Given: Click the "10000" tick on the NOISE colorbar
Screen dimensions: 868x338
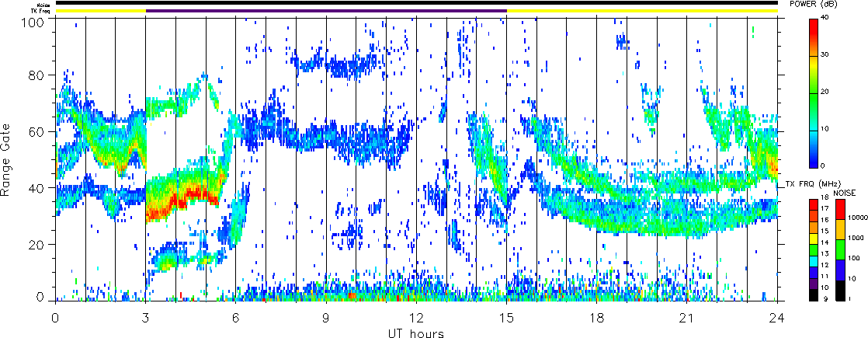Looking at the screenshot, I should tap(857, 219).
